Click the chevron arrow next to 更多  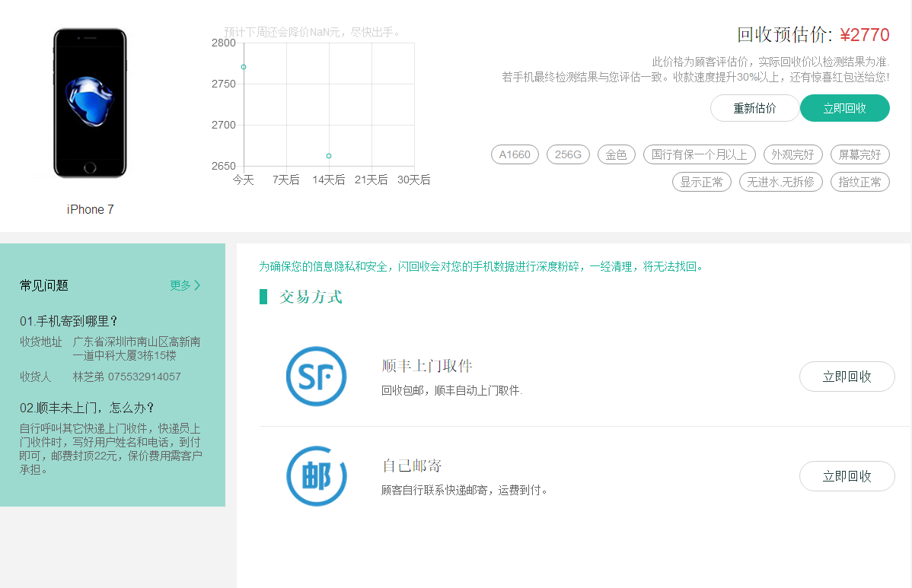[x=197, y=285]
